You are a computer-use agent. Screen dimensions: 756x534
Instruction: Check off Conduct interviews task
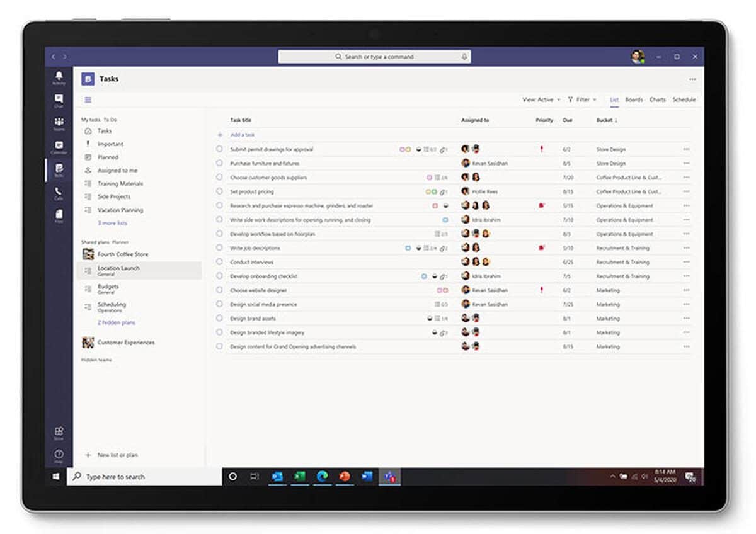click(219, 262)
